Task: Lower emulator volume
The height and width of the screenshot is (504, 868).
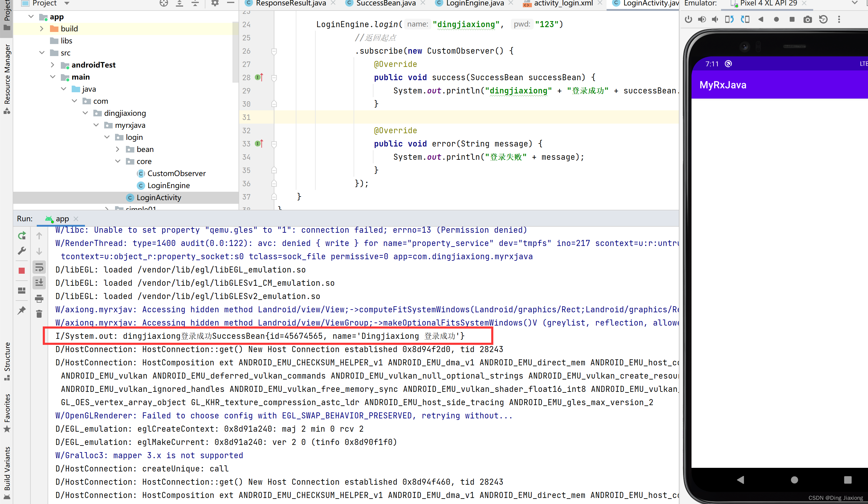Action: pyautogui.click(x=715, y=19)
